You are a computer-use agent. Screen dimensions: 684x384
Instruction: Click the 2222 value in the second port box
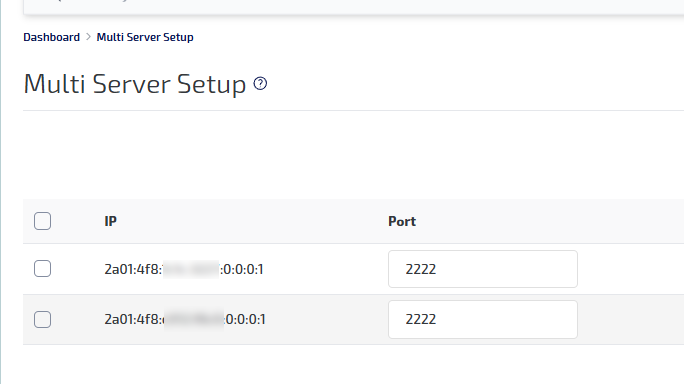tap(421, 319)
